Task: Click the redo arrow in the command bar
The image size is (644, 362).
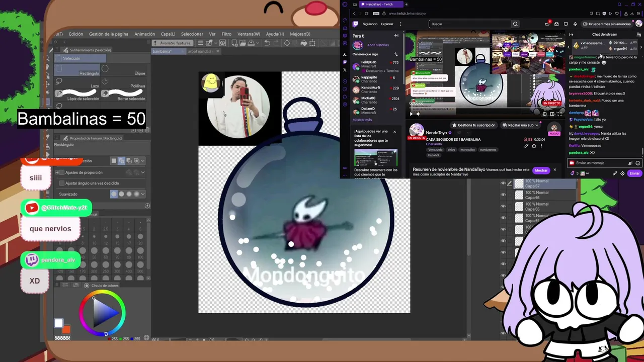Action: coord(276,43)
